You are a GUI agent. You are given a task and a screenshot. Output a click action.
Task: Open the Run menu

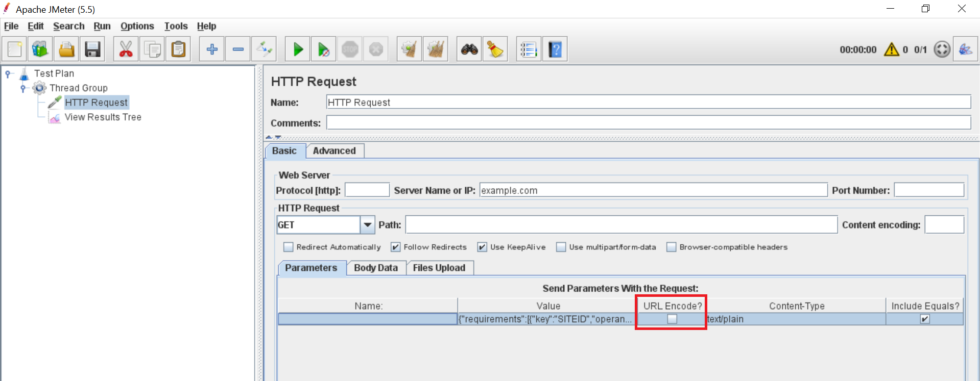pyautogui.click(x=102, y=26)
